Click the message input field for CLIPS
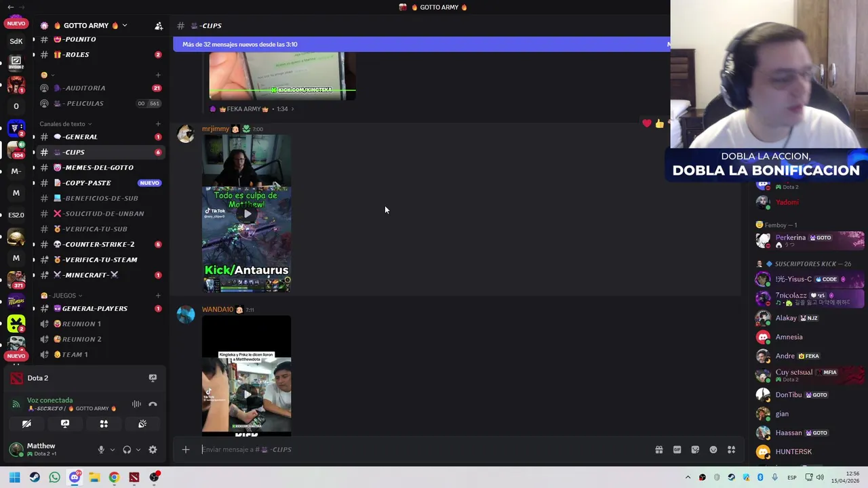 click(424, 449)
